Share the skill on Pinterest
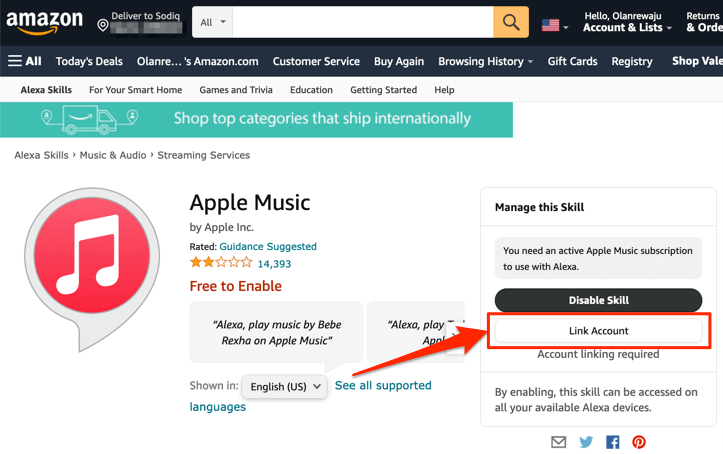Viewport: 723px width, 454px height. click(x=638, y=442)
